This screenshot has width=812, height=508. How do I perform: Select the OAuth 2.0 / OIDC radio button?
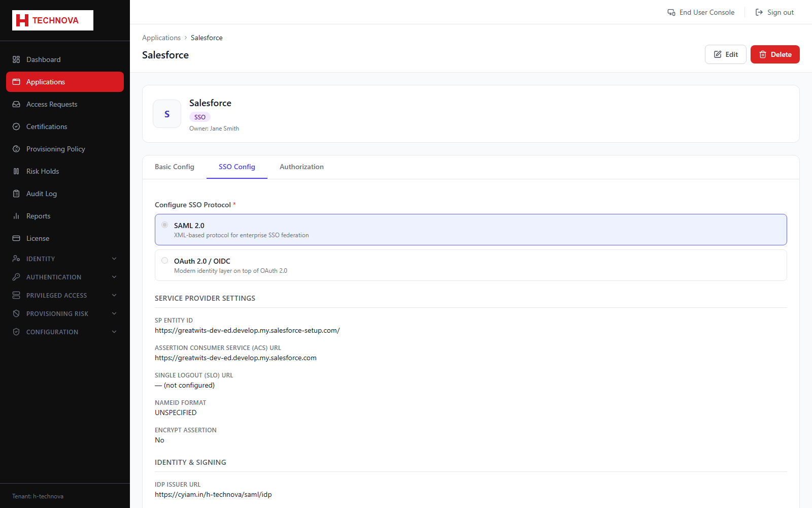pos(164,260)
